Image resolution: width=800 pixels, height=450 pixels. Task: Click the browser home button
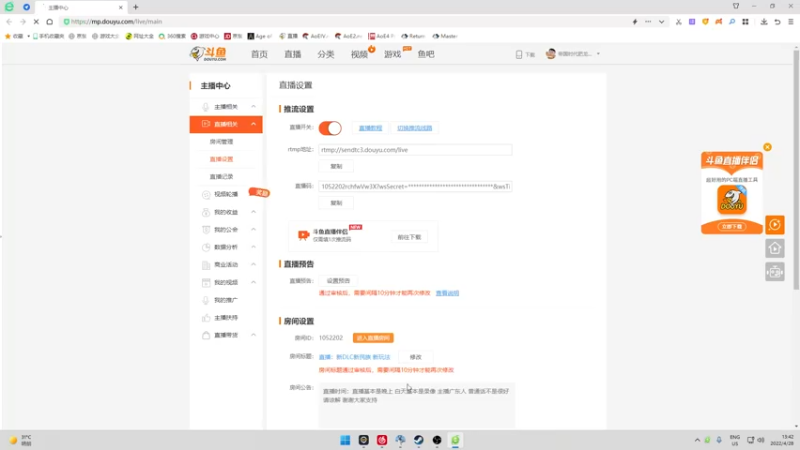[49, 21]
